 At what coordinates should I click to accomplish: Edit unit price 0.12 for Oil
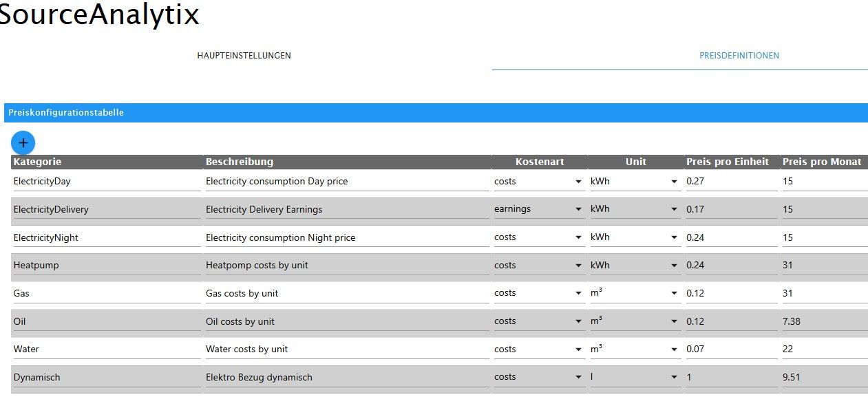(x=732, y=321)
